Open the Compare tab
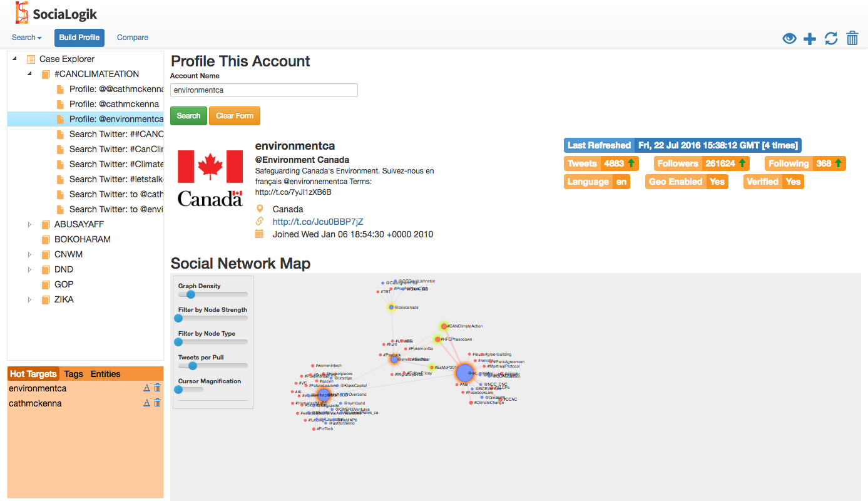 (x=133, y=38)
